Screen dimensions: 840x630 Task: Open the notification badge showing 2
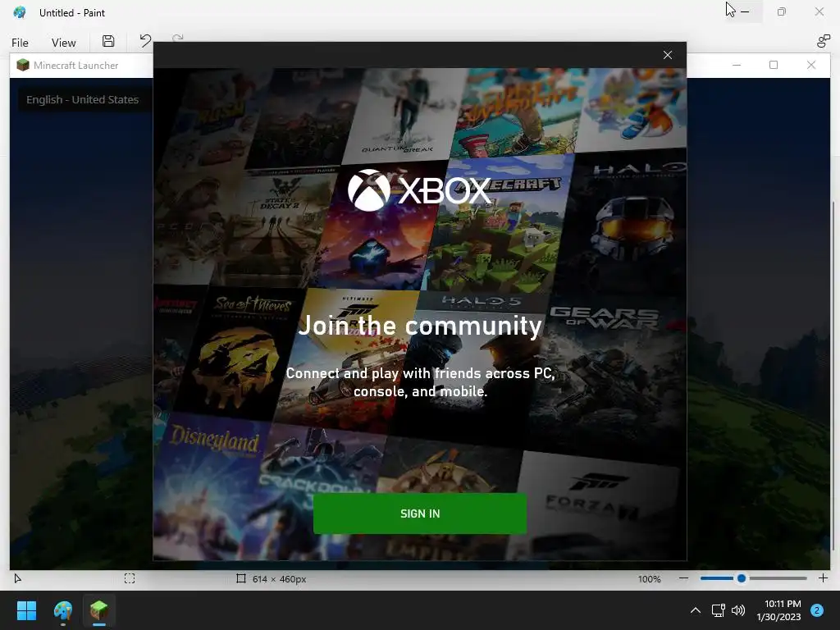[817, 610]
